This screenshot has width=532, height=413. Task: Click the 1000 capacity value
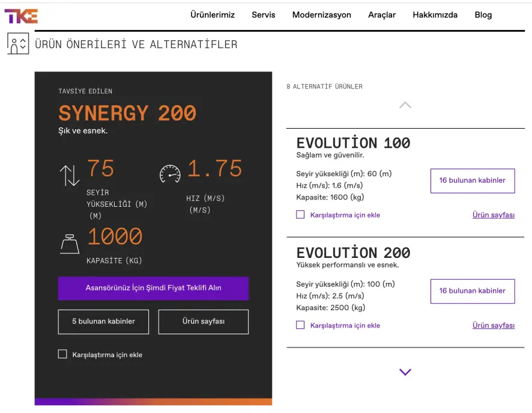tap(115, 236)
